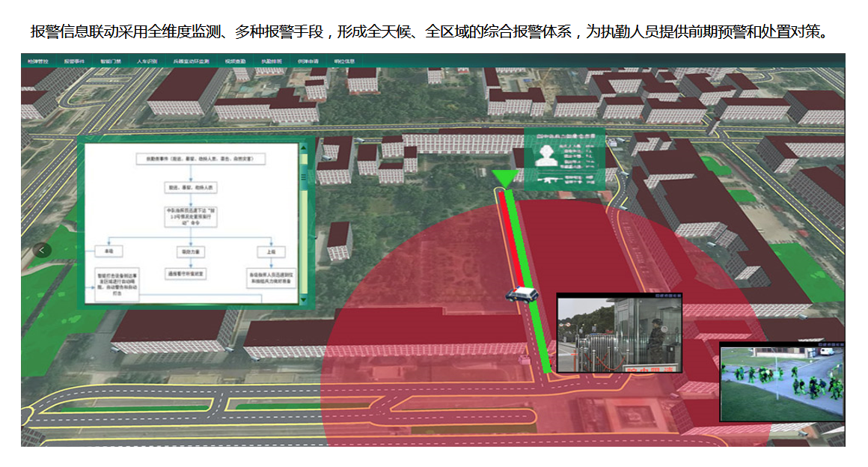Screen dimensions: 868x467
Task: Click the flowchart scrollbar thumb handle
Action: (x=303, y=177)
